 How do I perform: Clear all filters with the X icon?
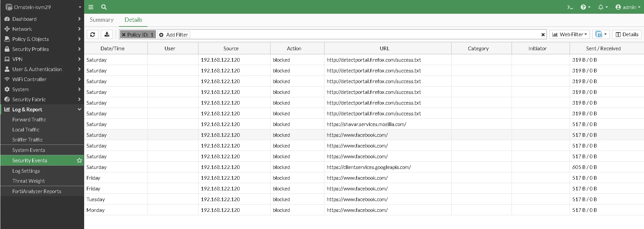543,35
